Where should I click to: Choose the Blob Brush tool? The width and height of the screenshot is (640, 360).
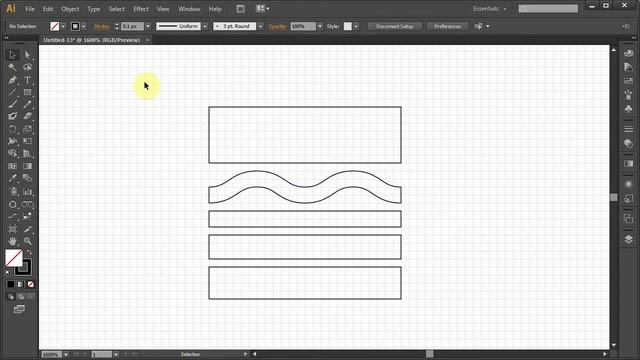click(12, 116)
